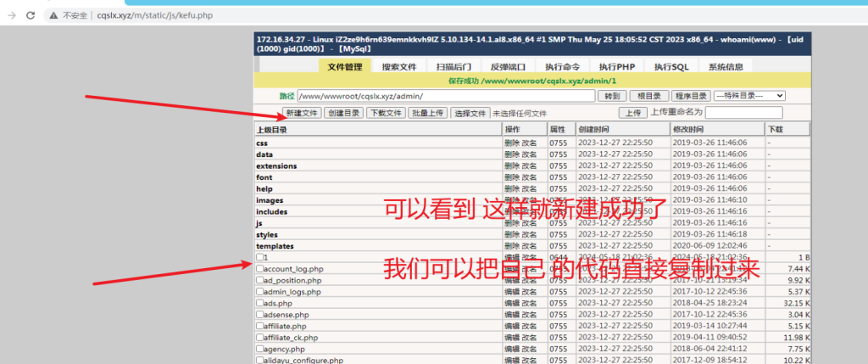
Task: Tick the checkbox beside file named 1
Action: pos(260,257)
